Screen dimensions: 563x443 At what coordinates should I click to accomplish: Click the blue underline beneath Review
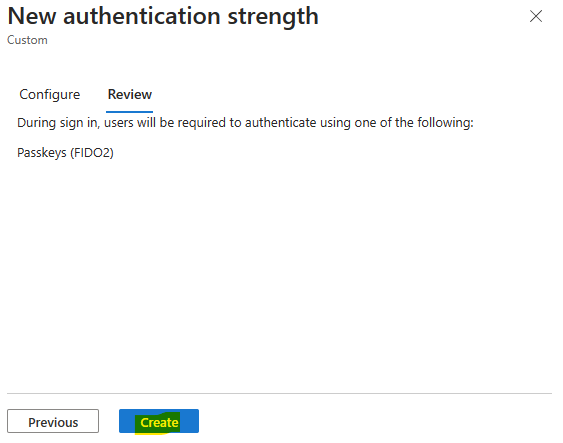tap(130, 112)
